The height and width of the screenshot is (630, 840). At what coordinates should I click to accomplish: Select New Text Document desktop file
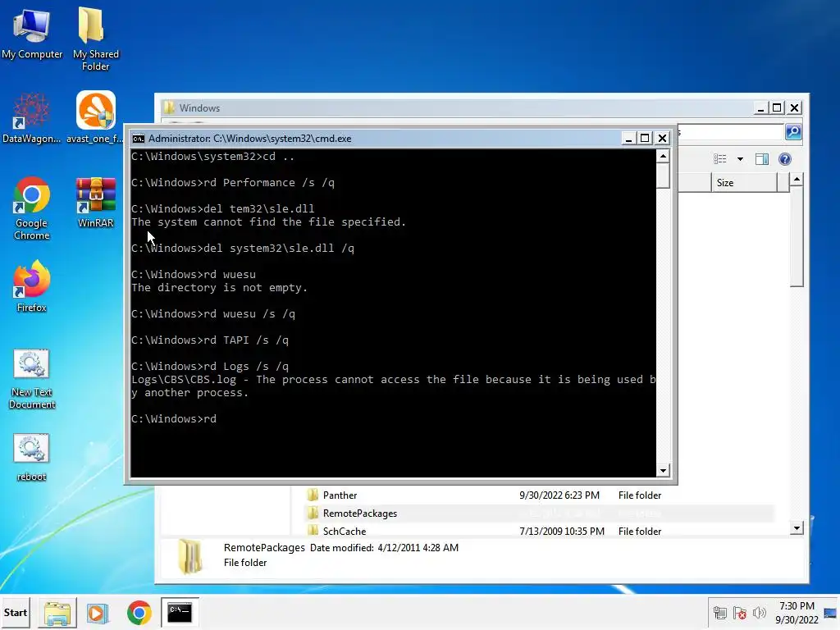(x=32, y=379)
